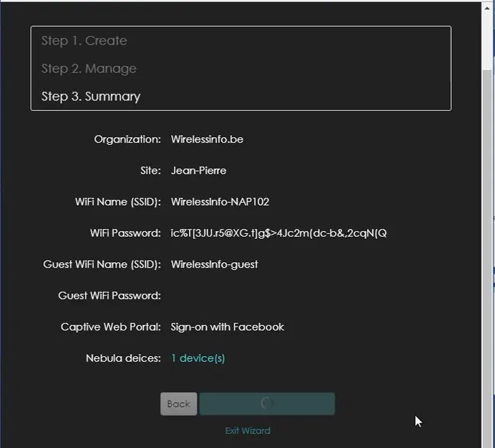This screenshot has height=448, width=495.
Task: Select Step 2. Manage
Action: click(x=89, y=69)
